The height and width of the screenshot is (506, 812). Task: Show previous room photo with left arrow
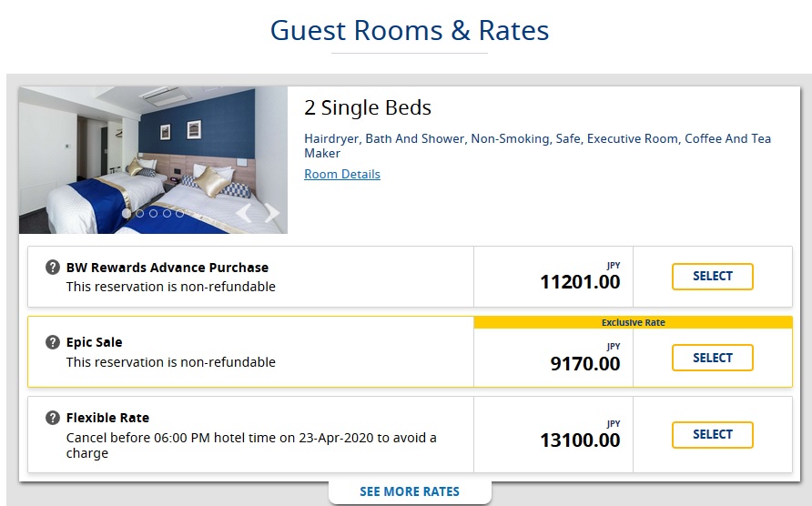click(244, 213)
